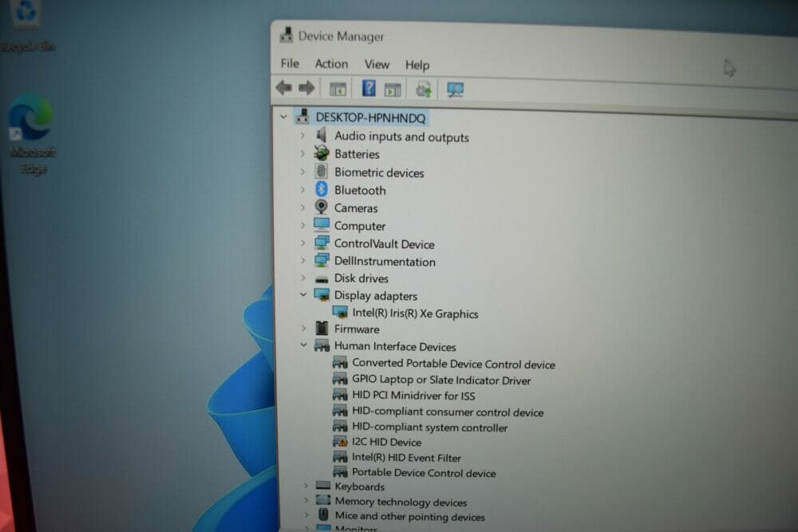Expand the Biometric devices category
The height and width of the screenshot is (532, 798).
pos(302,171)
